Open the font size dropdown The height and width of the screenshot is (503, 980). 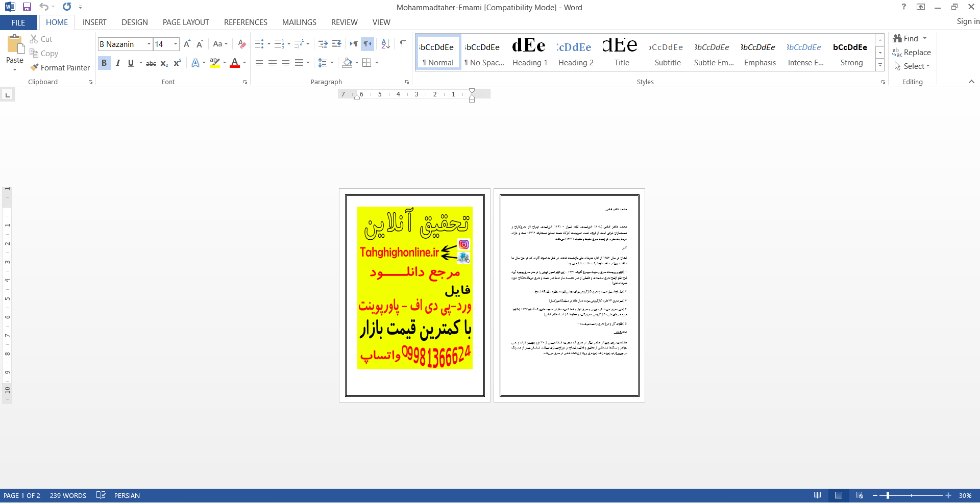pos(176,44)
